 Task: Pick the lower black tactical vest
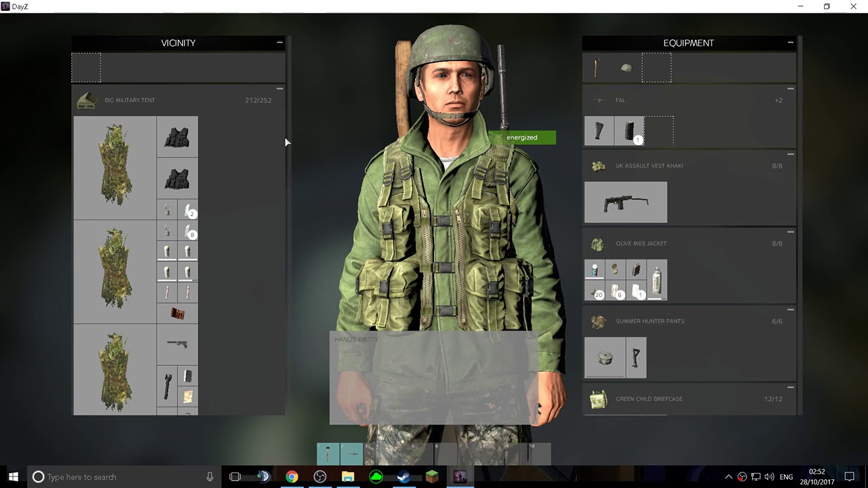[x=178, y=179]
